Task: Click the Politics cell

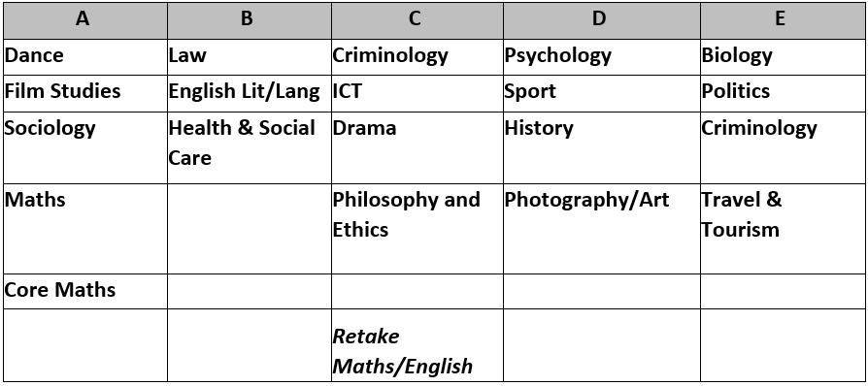Action: pyautogui.click(x=783, y=93)
